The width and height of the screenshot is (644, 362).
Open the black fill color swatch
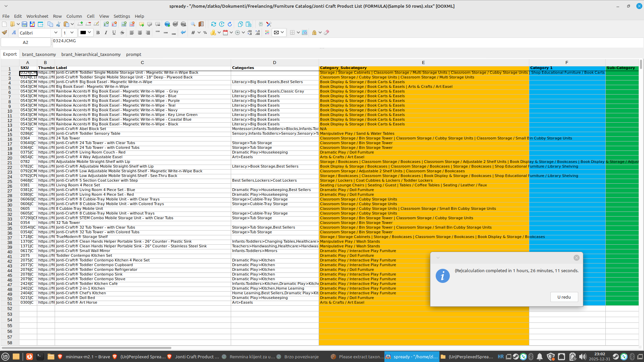point(83,33)
